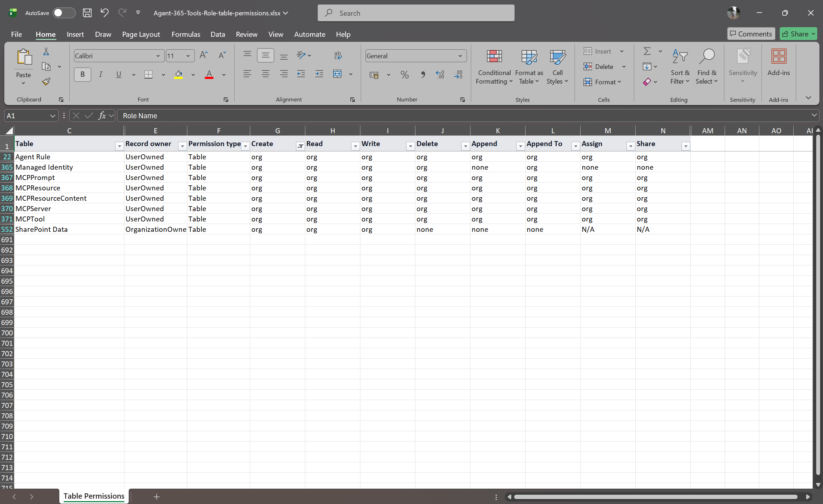The image size is (823, 504).
Task: Click Merge & Center icon
Action: tap(337, 74)
